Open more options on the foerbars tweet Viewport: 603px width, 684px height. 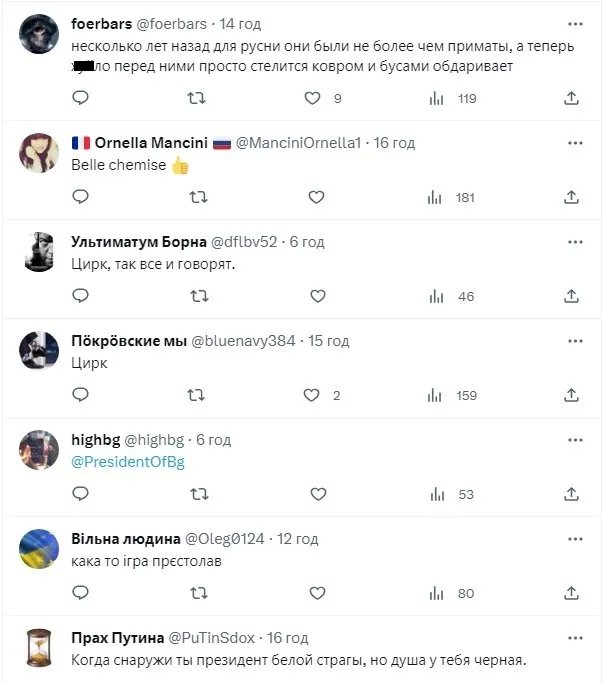click(x=575, y=23)
